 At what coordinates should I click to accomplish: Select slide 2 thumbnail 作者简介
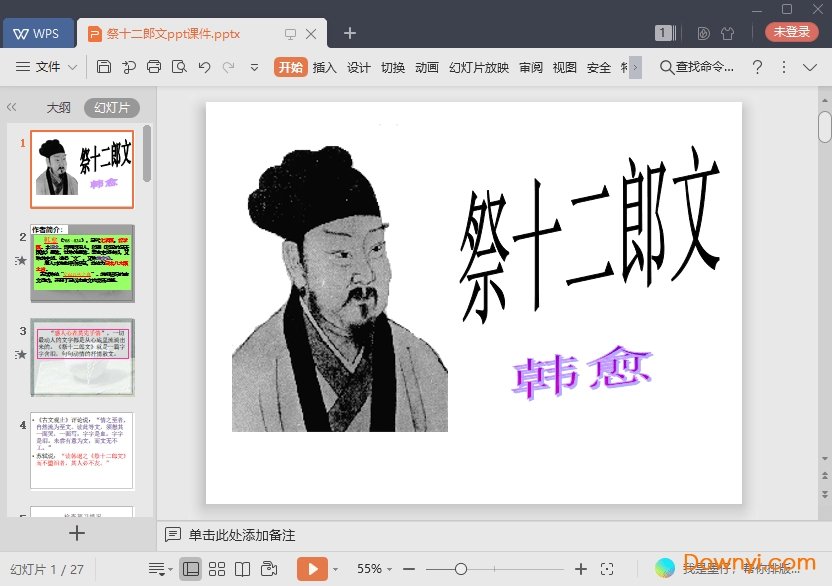[82, 263]
